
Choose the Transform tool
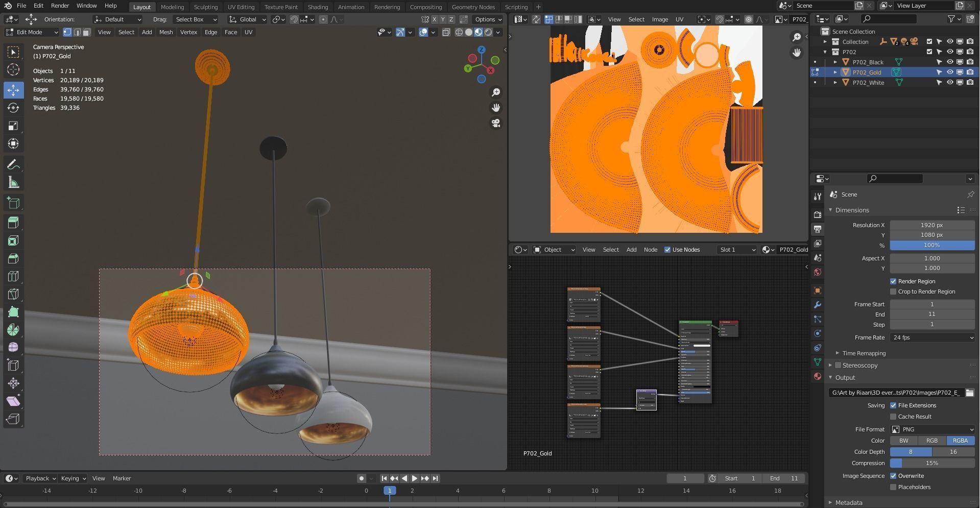(x=13, y=143)
